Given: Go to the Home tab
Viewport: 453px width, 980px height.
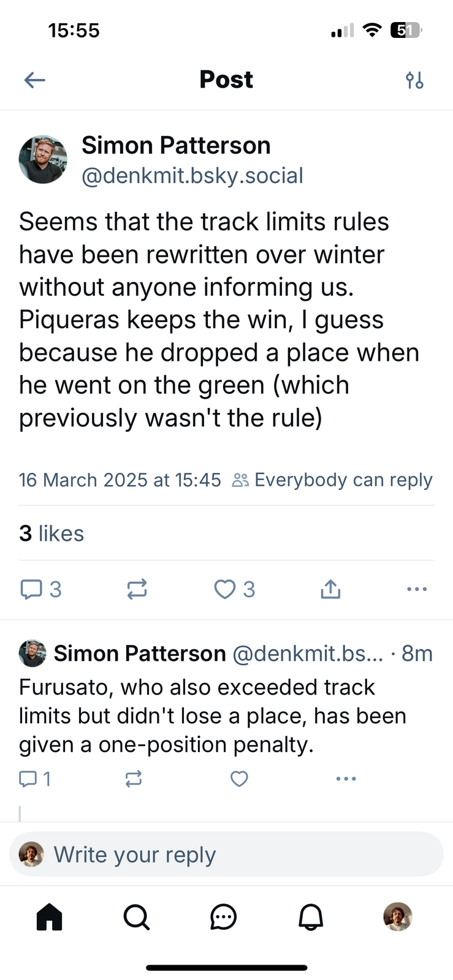Looking at the screenshot, I should click(x=50, y=917).
